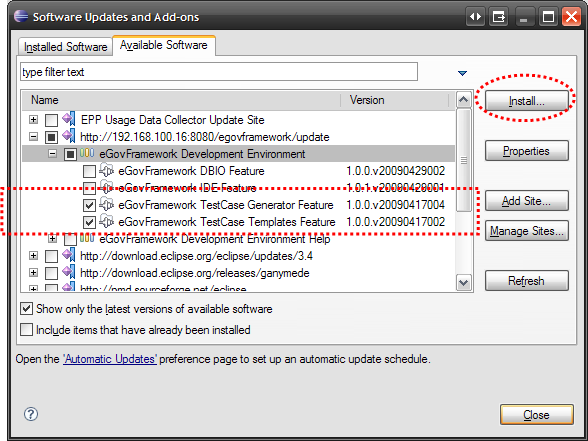Expand the Development Environment Help node
This screenshot has width=588, height=441.
point(52,238)
